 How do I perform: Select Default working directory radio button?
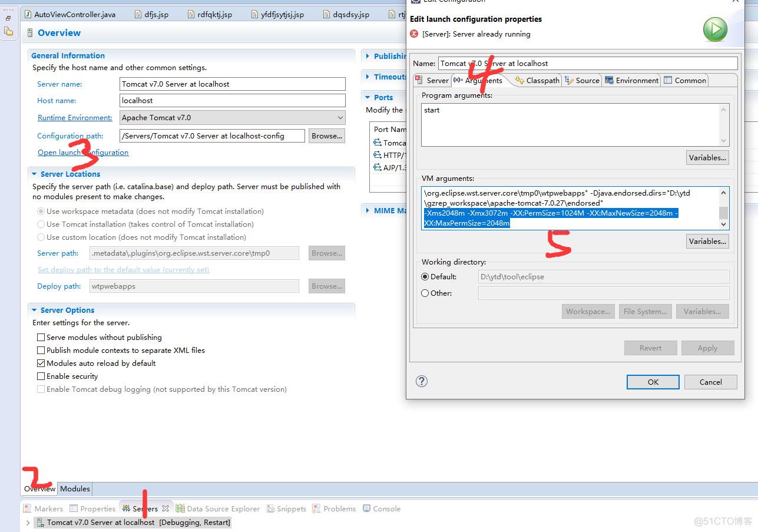click(x=425, y=276)
